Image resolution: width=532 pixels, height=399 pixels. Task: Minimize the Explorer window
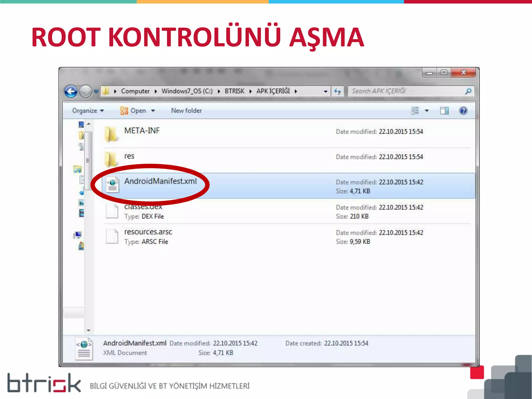[430, 72]
